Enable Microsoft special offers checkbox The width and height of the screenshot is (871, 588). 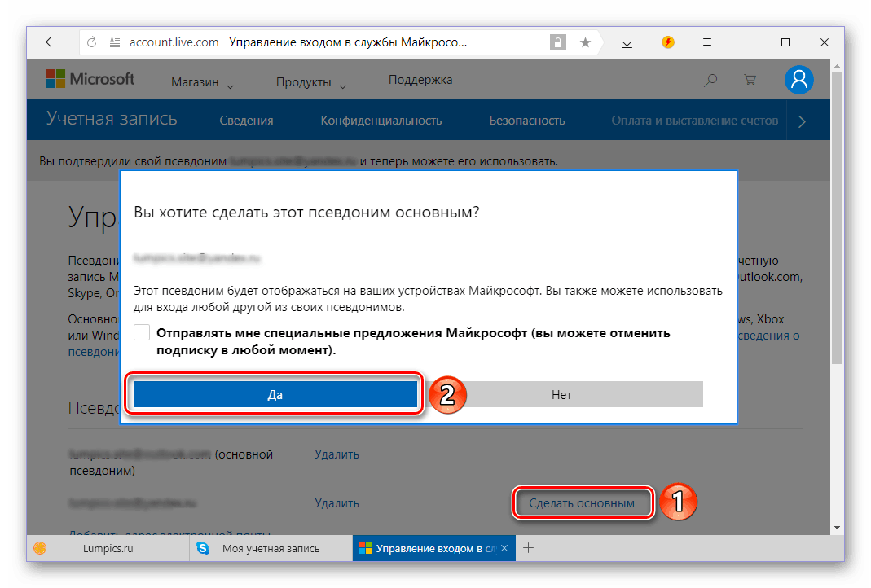point(143,333)
